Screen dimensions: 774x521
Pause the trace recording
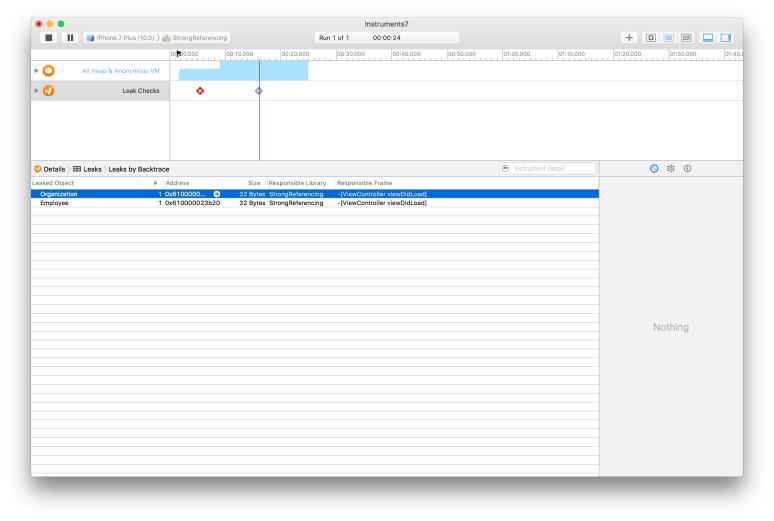click(70, 38)
